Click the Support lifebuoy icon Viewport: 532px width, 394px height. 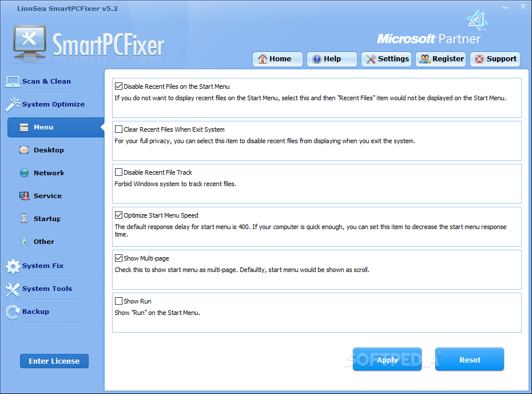coord(479,59)
